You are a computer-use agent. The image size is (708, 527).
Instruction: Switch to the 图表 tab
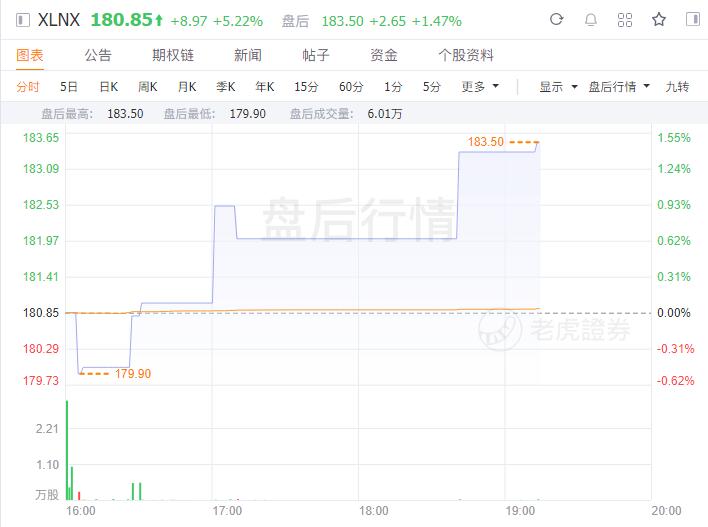[x=30, y=55]
